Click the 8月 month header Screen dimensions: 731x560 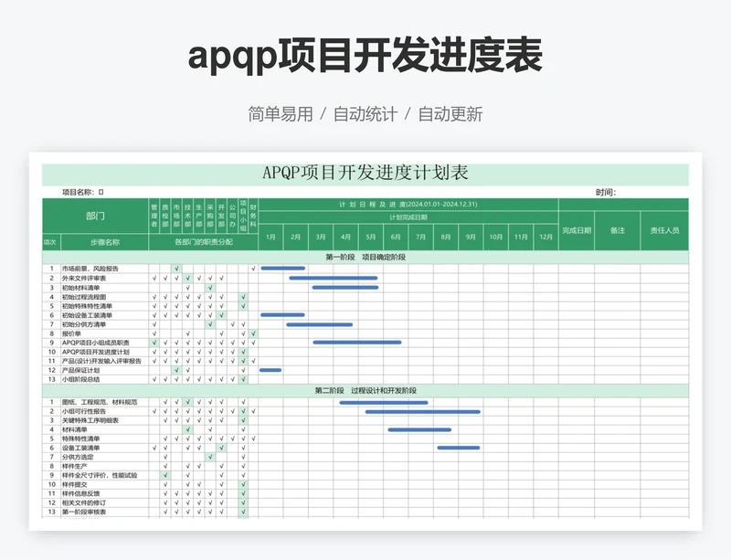point(446,237)
